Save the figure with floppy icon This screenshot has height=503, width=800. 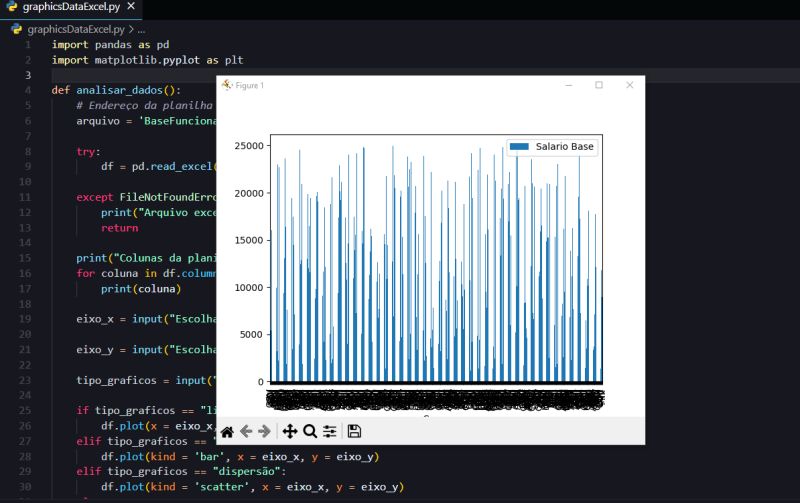(354, 432)
